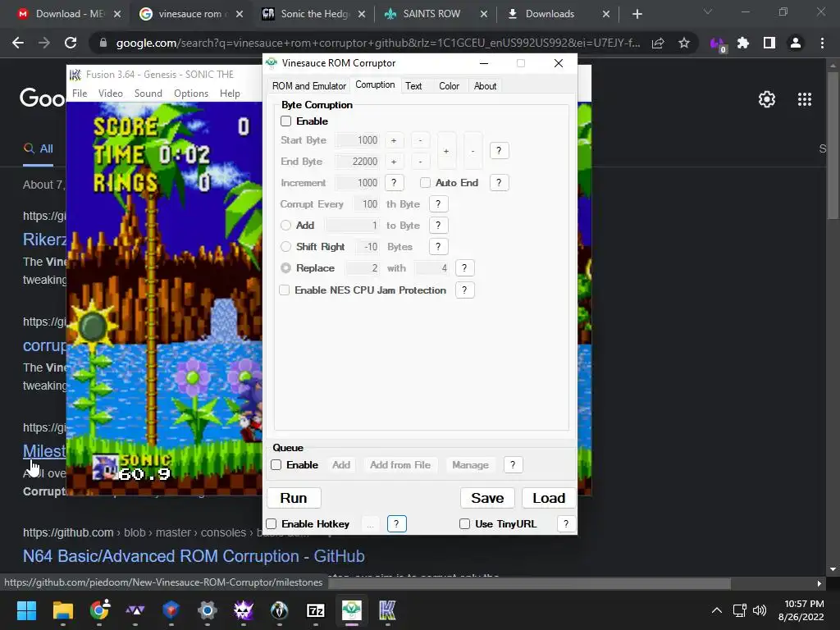The image size is (840, 630).
Task: Select the All search filter on Google
Action: pos(38,148)
